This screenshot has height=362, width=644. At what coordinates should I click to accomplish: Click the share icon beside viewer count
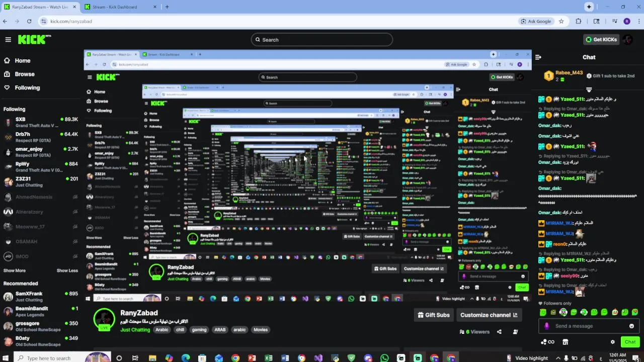pos(499,332)
